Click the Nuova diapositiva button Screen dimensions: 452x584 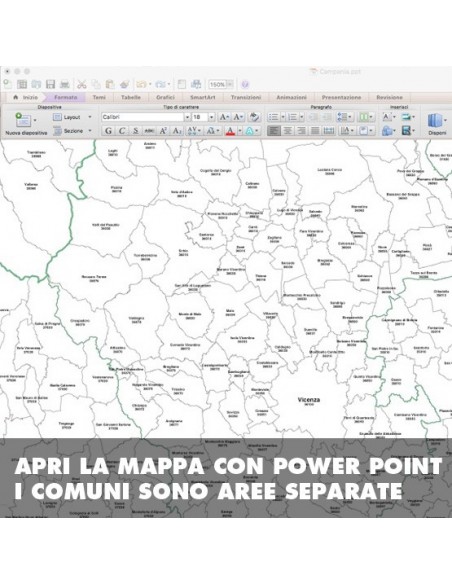[x=26, y=124]
